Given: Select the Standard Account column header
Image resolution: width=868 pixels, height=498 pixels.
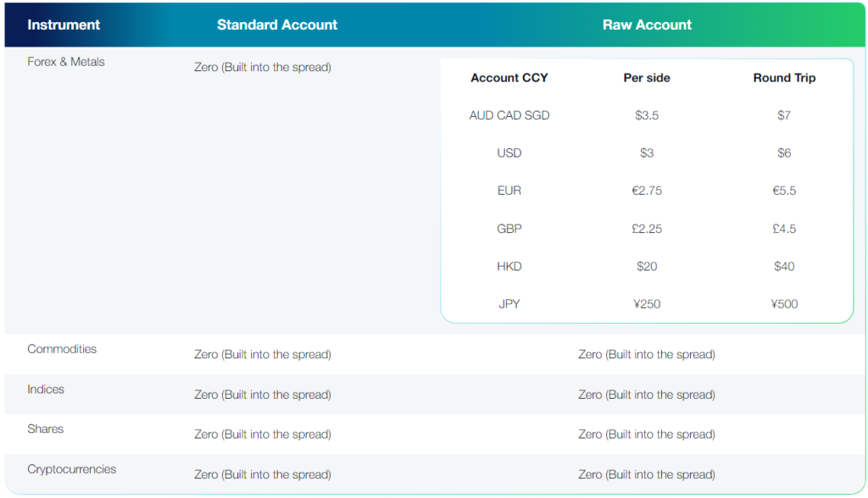Looking at the screenshot, I should pyautogui.click(x=277, y=25).
